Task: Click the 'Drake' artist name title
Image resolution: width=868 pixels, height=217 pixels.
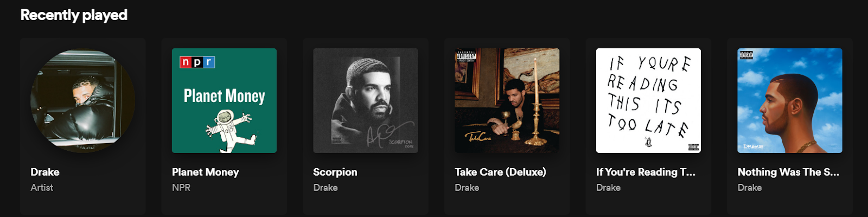Action: pyautogui.click(x=45, y=172)
